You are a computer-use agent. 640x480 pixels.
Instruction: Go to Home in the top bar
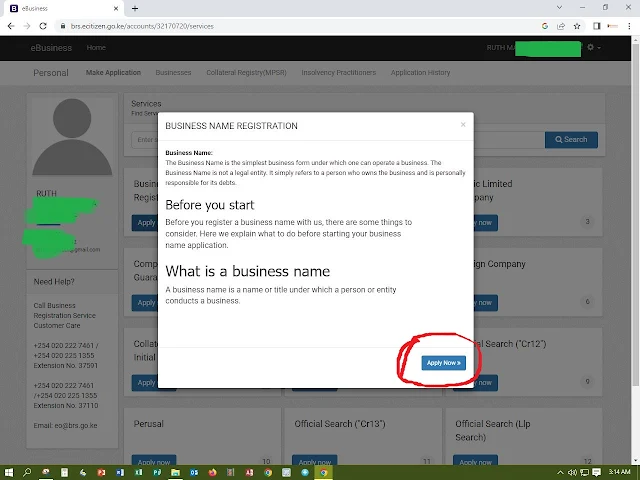click(96, 47)
